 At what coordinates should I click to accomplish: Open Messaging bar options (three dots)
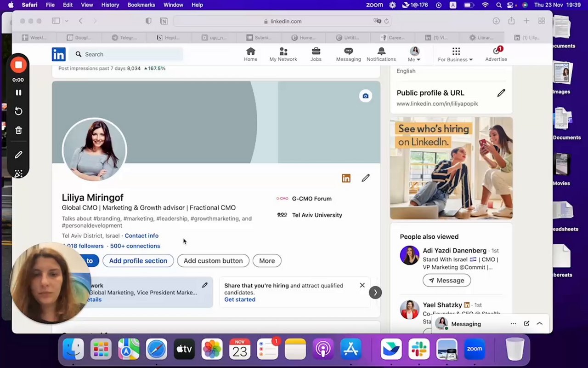(x=513, y=324)
